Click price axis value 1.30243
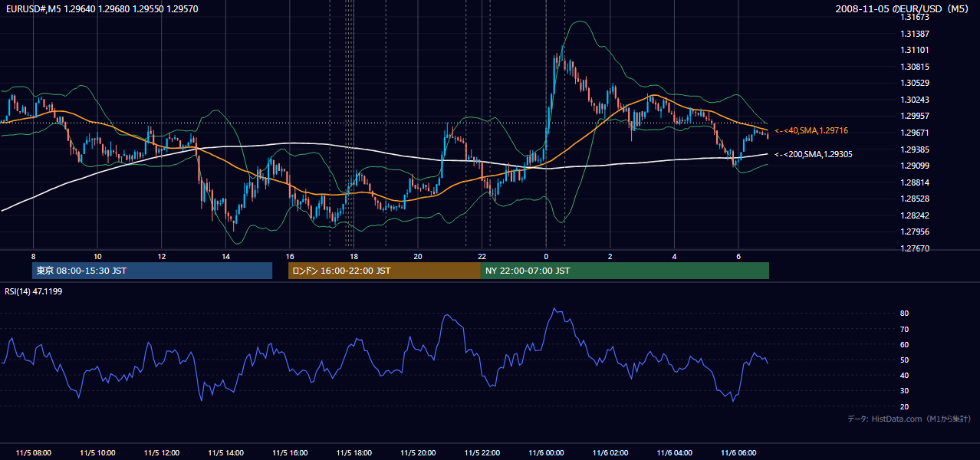980x460 pixels. tap(916, 100)
